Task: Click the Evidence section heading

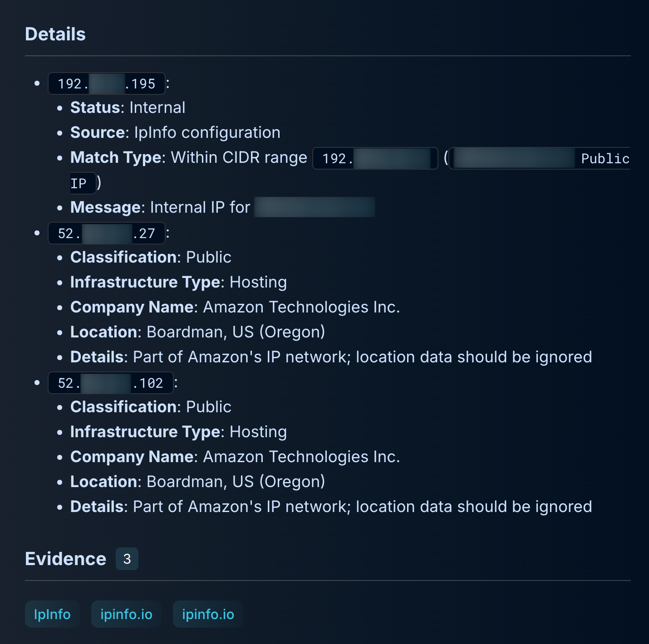Action: 66,559
